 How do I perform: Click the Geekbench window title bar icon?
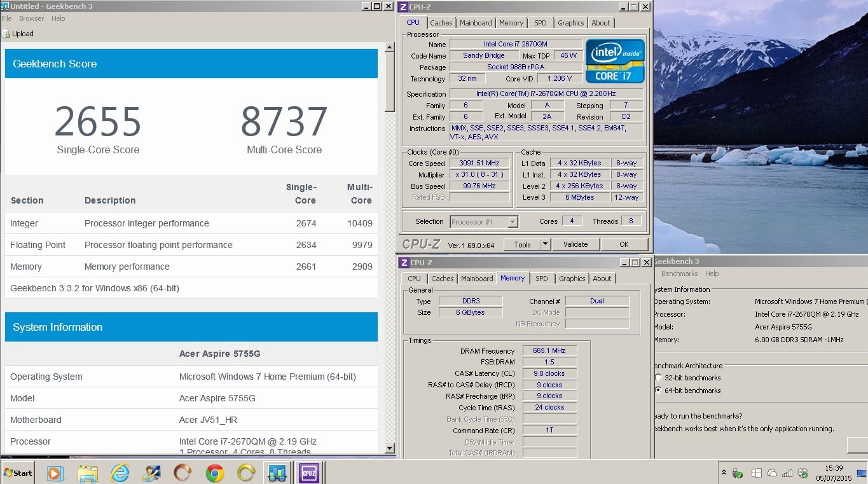[x=5, y=6]
